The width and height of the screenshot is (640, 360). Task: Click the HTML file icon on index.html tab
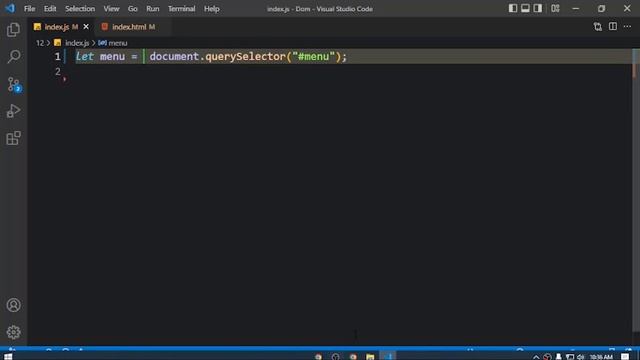(x=105, y=27)
